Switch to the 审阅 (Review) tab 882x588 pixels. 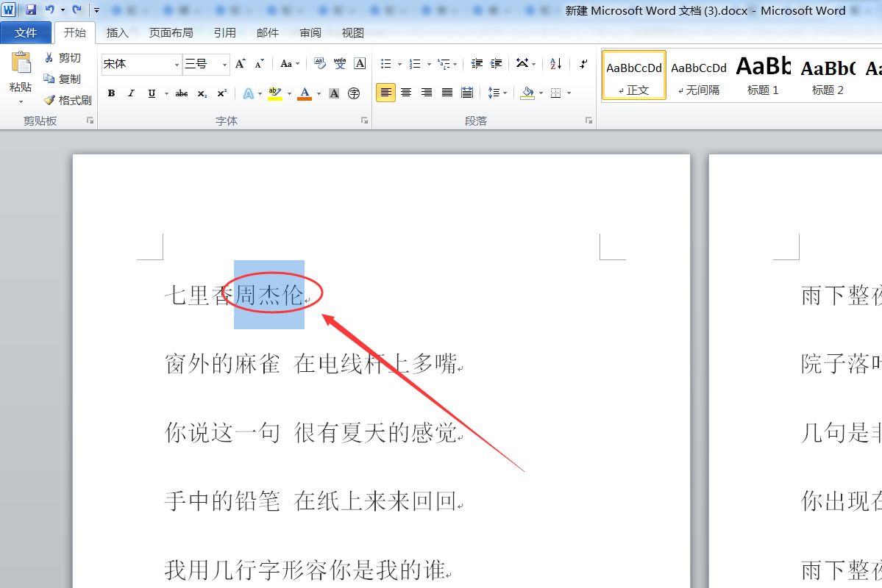click(310, 33)
